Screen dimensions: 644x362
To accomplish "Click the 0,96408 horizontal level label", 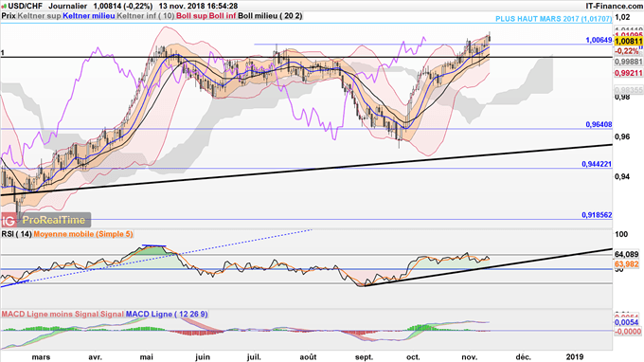I will pyautogui.click(x=599, y=124).
